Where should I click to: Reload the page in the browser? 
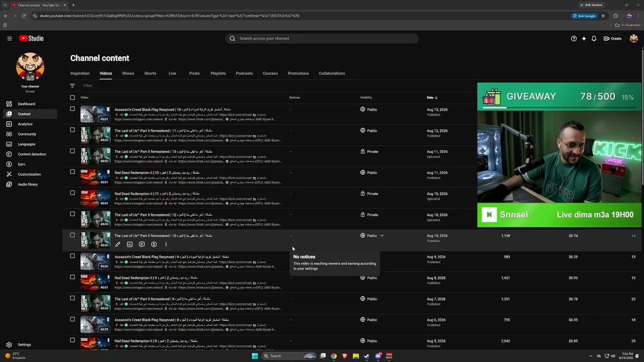pos(24,16)
